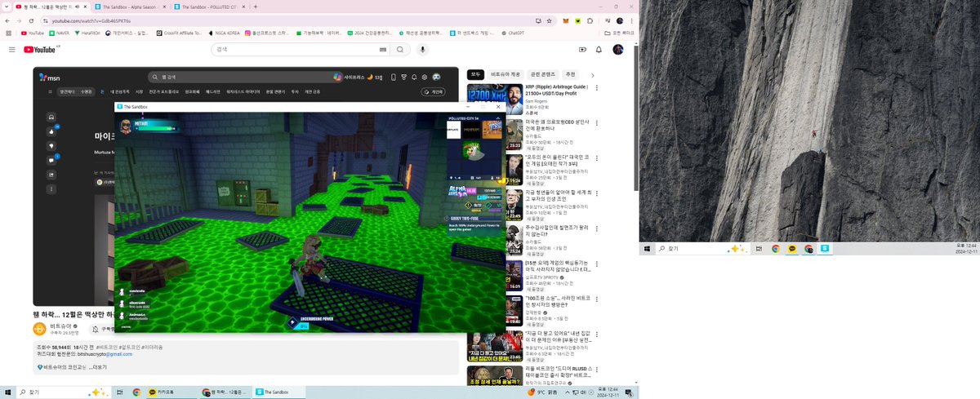Open YouTube notifications bell
This screenshot has width=980, height=399.
point(600,50)
